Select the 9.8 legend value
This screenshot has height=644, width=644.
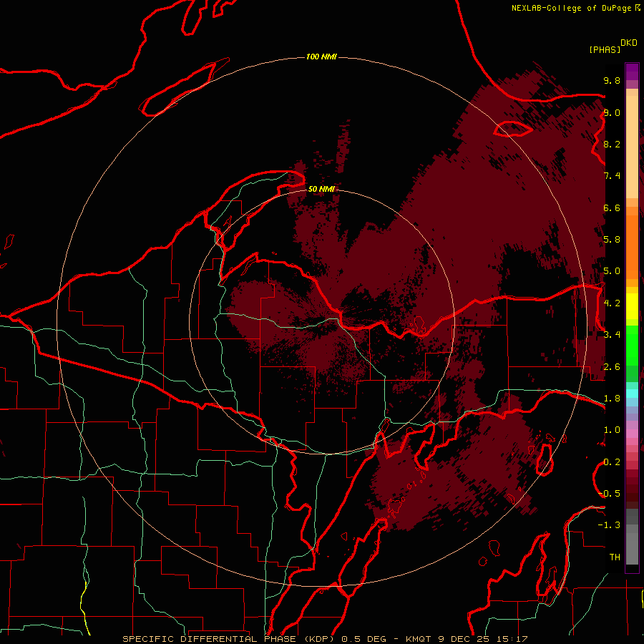point(612,80)
